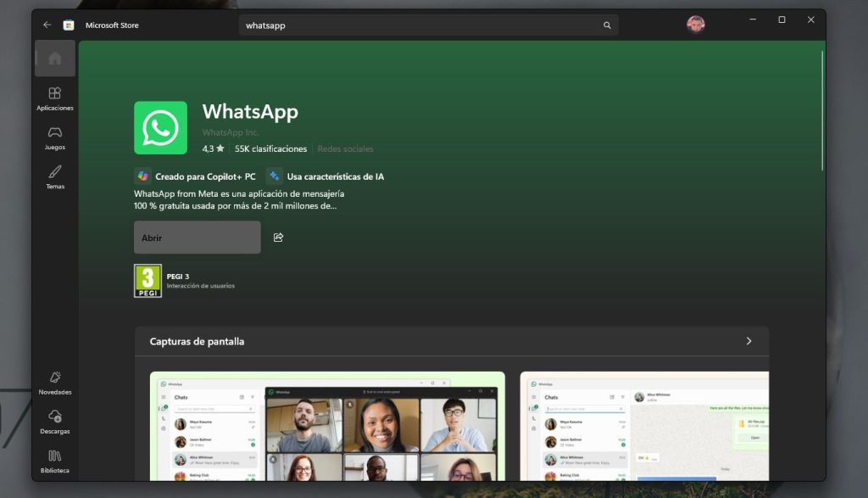Click the Home icon in the sidebar
The height and width of the screenshot is (498, 868).
click(x=54, y=58)
